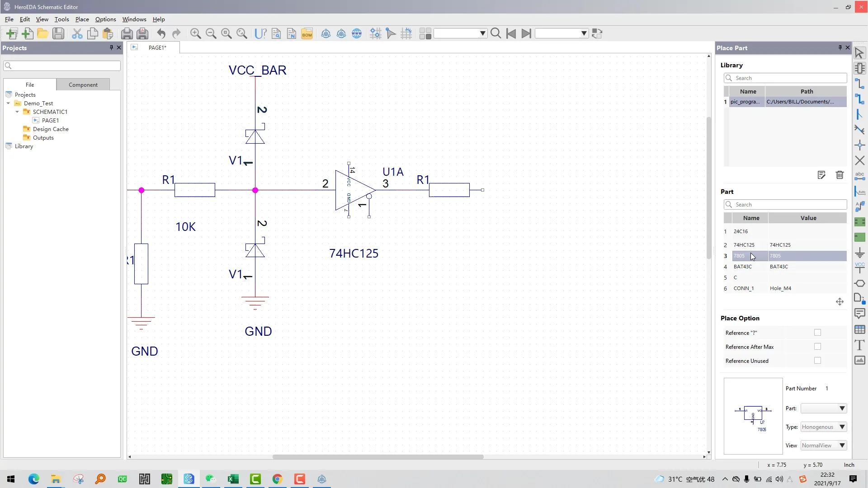This screenshot has width=868, height=488.
Task: Click the Undo arrow icon
Action: click(x=161, y=34)
